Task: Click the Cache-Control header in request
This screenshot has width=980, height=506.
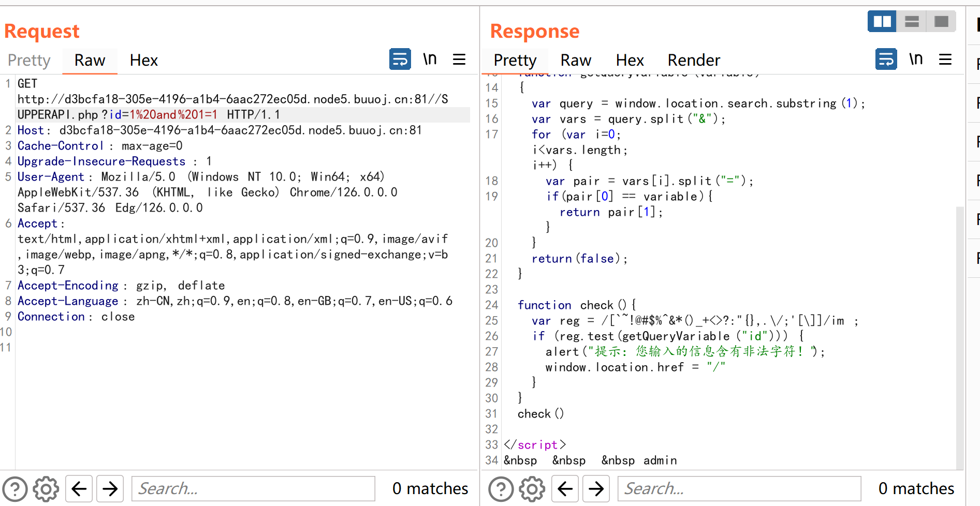Action: (x=61, y=146)
